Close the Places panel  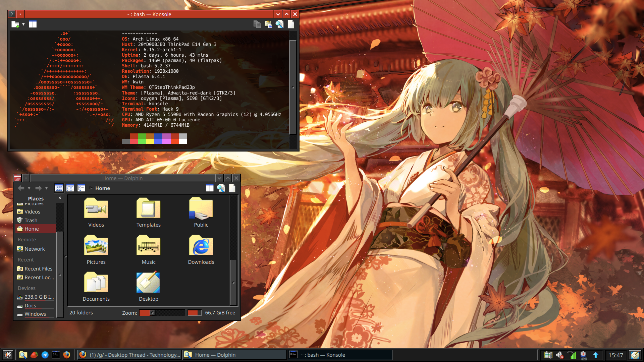point(60,198)
